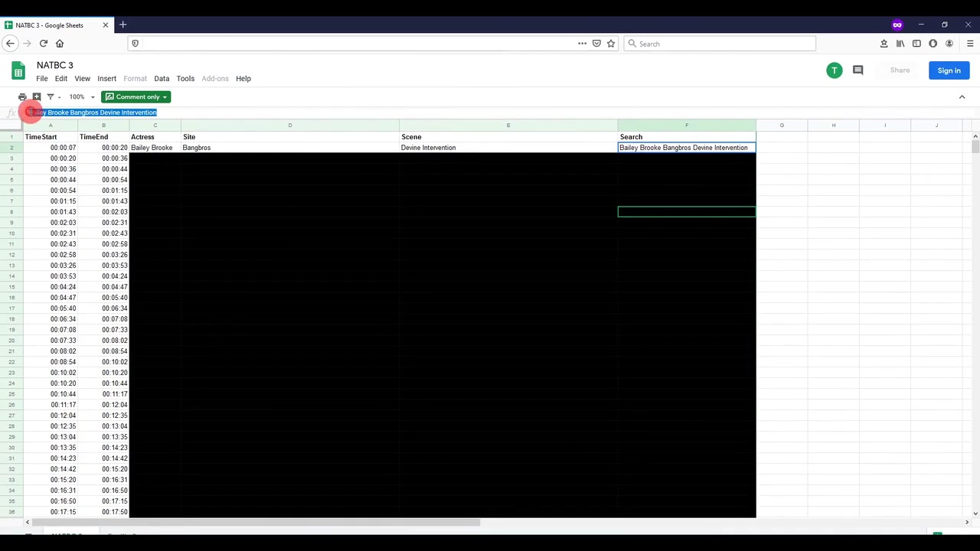Save page to Pocket icon

click(x=596, y=44)
